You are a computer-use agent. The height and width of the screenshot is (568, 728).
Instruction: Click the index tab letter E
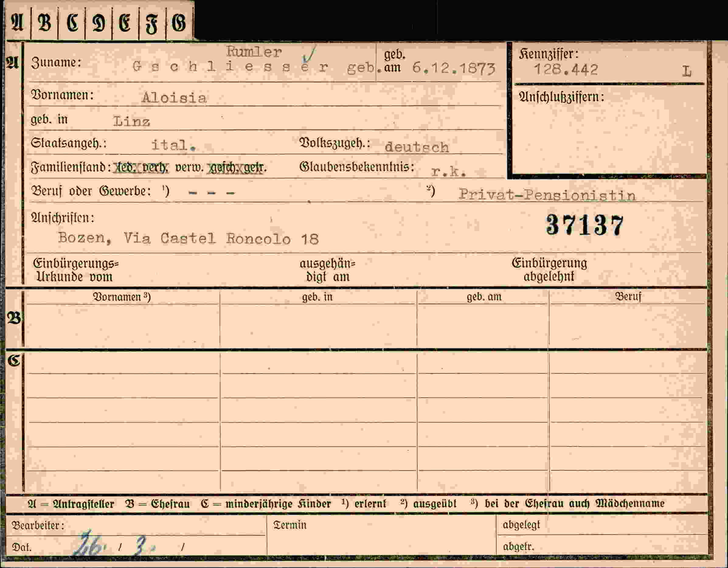tap(125, 23)
